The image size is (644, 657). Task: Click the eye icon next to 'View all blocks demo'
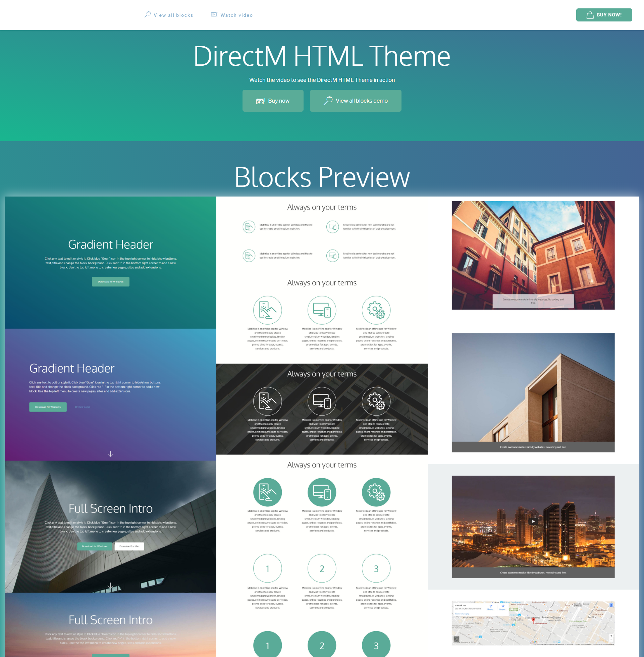tap(327, 100)
